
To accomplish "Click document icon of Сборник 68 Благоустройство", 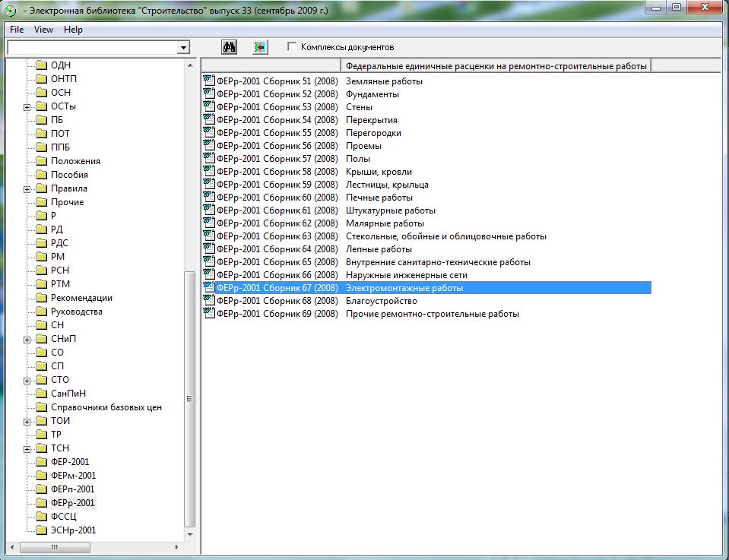I will [209, 301].
